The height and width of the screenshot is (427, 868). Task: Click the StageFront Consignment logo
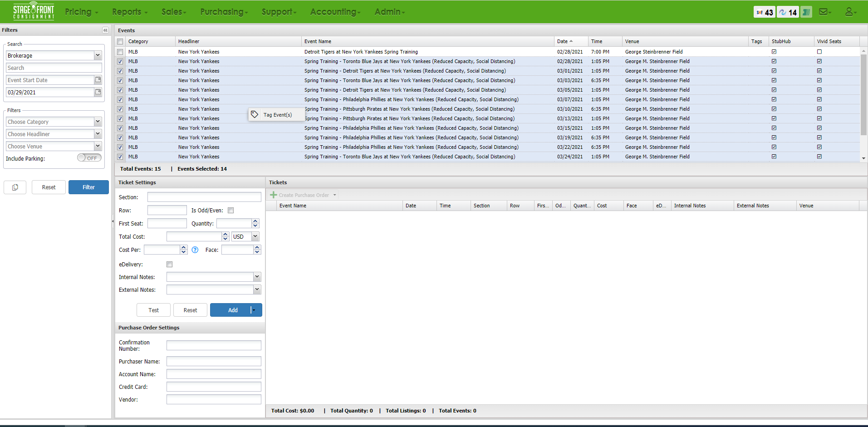(x=34, y=11)
